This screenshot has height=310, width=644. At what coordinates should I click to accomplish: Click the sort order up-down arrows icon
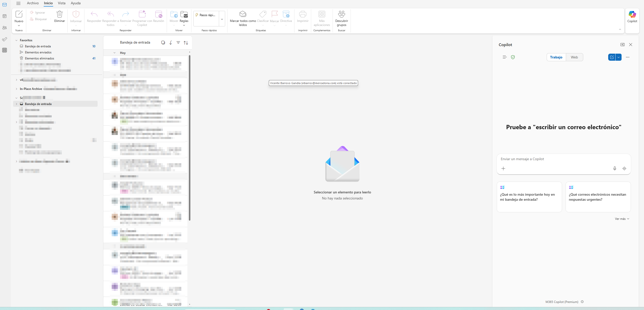[186, 43]
